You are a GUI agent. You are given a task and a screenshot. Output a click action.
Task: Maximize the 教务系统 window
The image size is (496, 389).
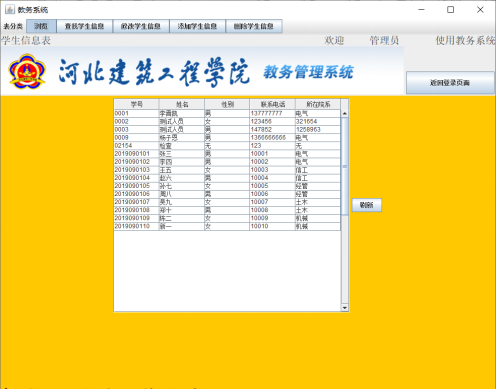click(x=450, y=10)
